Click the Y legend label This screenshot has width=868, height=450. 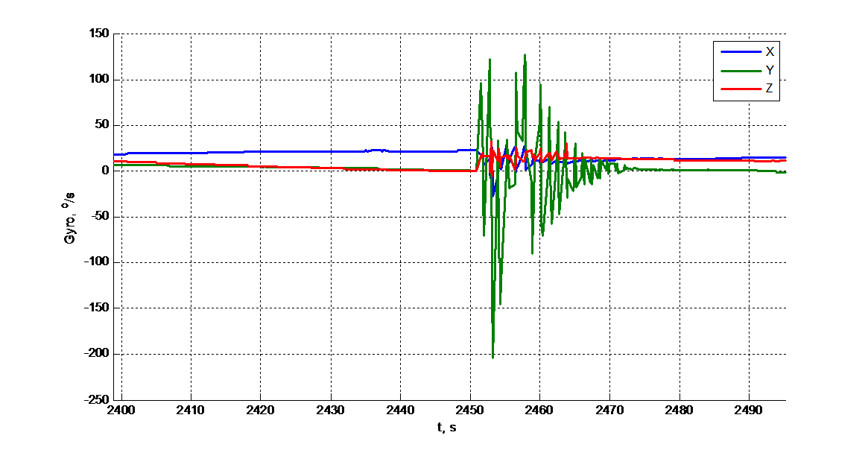pos(770,70)
